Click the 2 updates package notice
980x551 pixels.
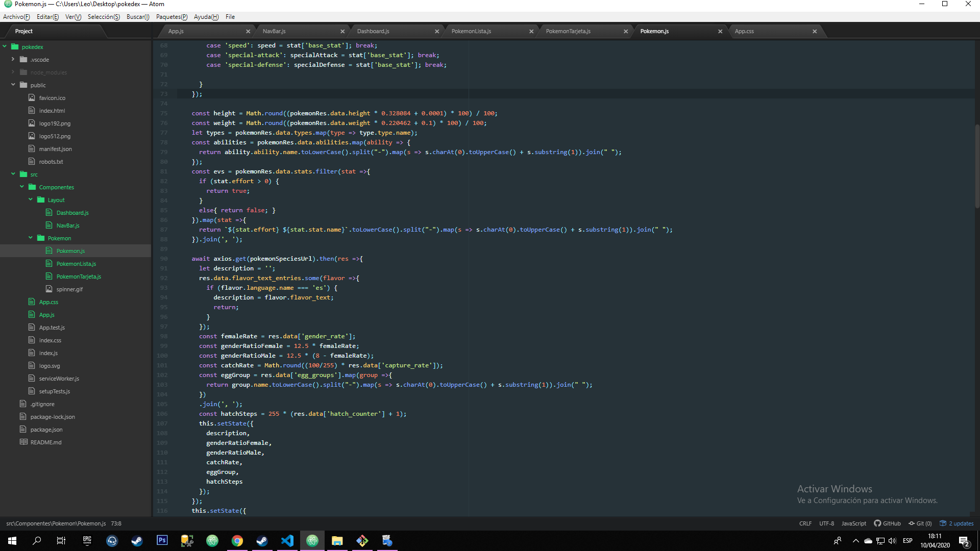coord(957,523)
